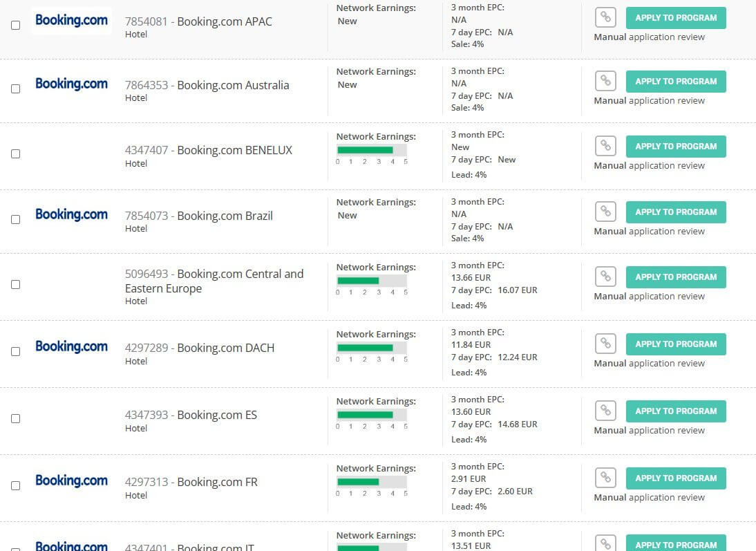Apply to Booking.com Brazil program
Image resolution: width=756 pixels, height=551 pixels.
tap(676, 212)
